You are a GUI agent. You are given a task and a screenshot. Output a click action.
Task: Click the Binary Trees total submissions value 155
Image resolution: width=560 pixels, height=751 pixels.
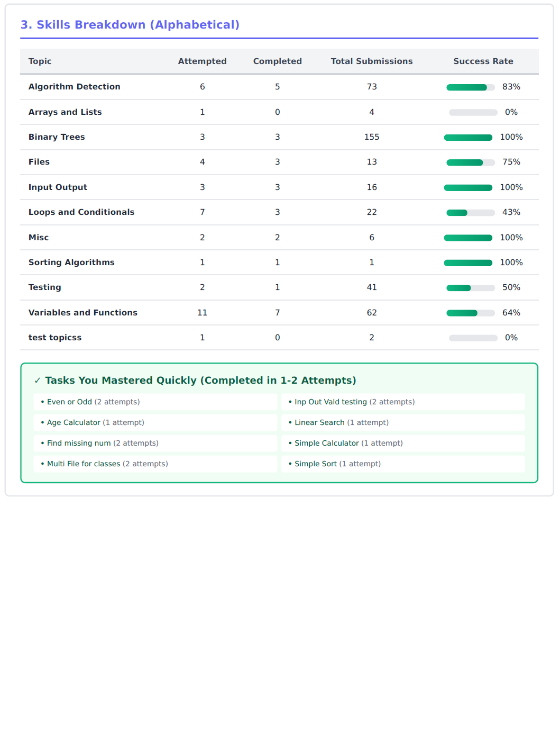(372, 137)
